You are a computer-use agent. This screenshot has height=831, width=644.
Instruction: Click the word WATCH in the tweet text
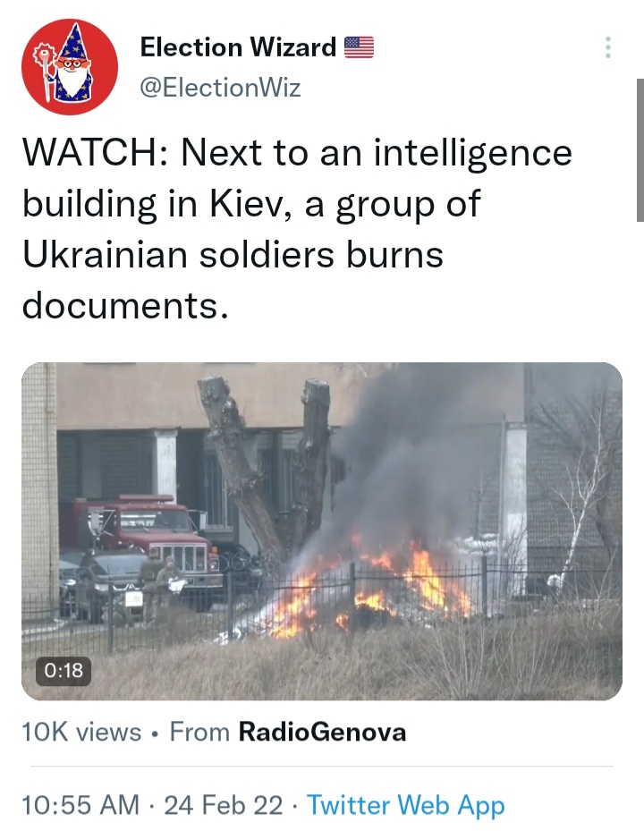click(89, 153)
